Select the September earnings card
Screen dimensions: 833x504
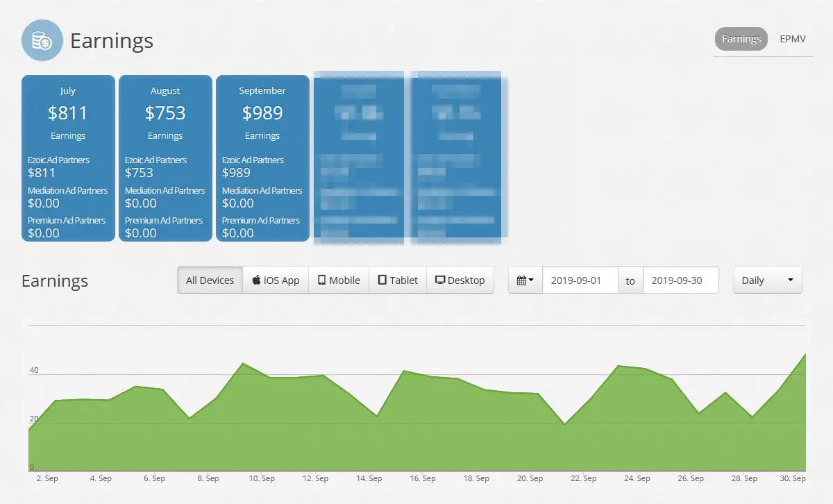(x=262, y=158)
